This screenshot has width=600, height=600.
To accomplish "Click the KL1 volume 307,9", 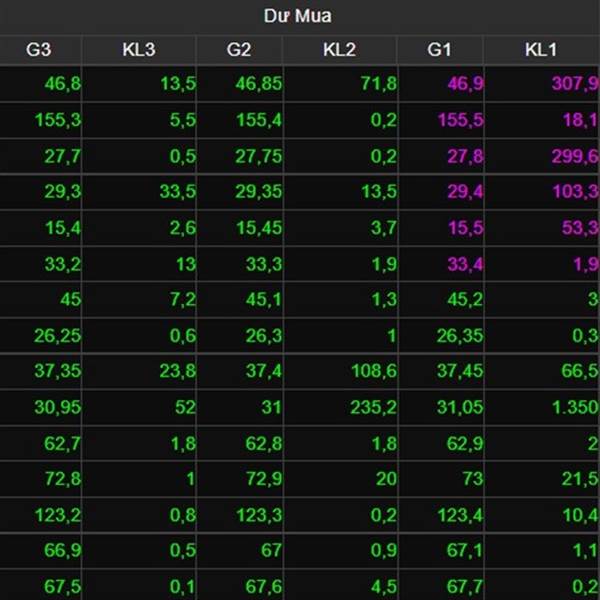I will coord(575,83).
